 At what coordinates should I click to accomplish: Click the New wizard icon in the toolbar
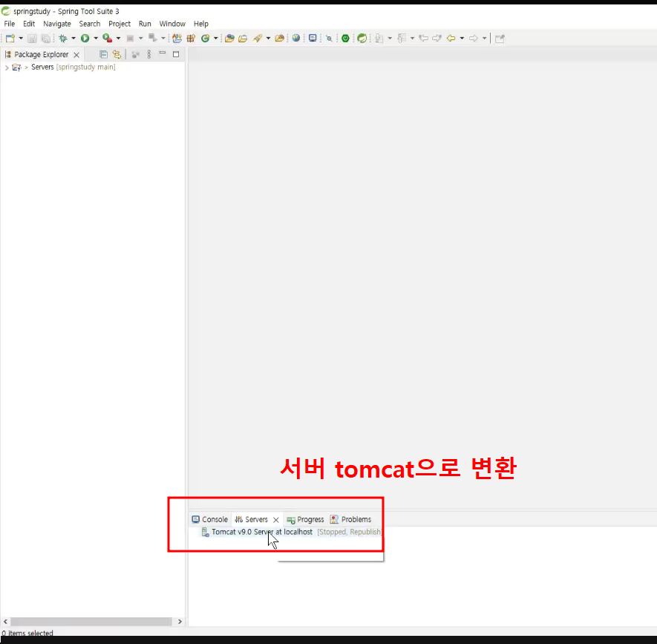click(10, 39)
